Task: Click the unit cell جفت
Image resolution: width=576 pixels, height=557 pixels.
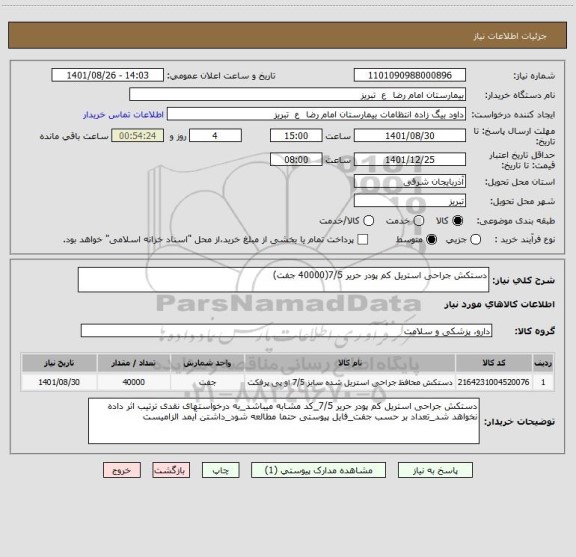Action: 207,382
